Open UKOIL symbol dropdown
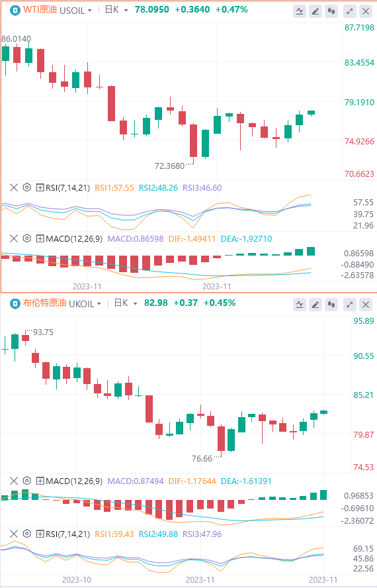377x588 pixels. coord(85,303)
